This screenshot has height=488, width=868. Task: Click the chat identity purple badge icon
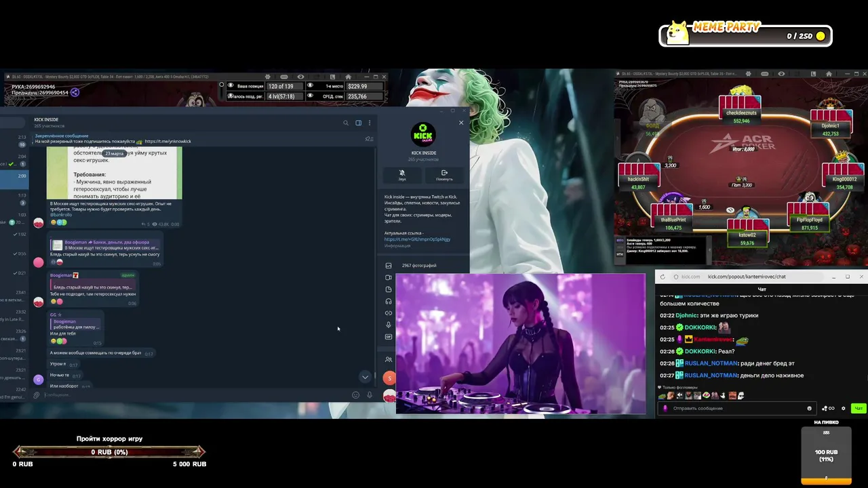tap(665, 408)
